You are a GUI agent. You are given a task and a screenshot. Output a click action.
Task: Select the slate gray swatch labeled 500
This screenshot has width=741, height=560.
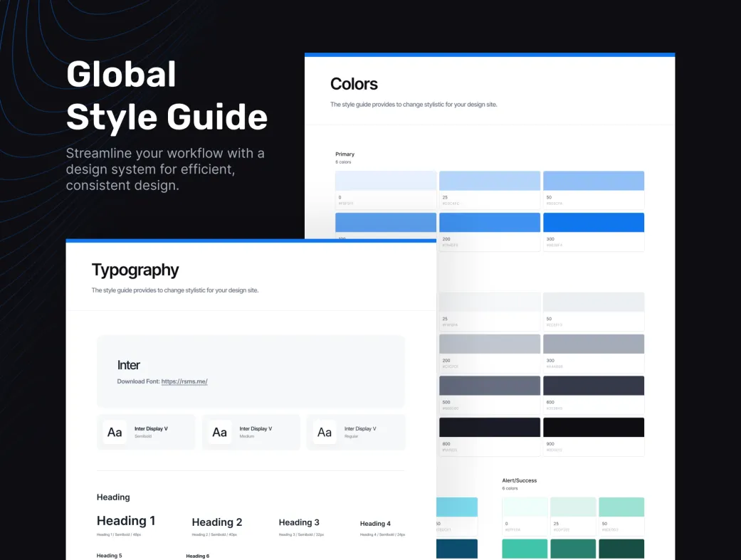coord(490,386)
